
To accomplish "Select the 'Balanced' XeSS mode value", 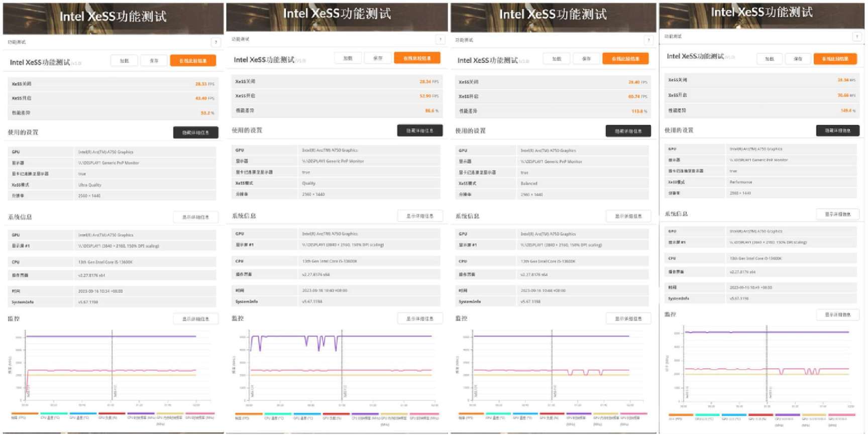I will (529, 183).
